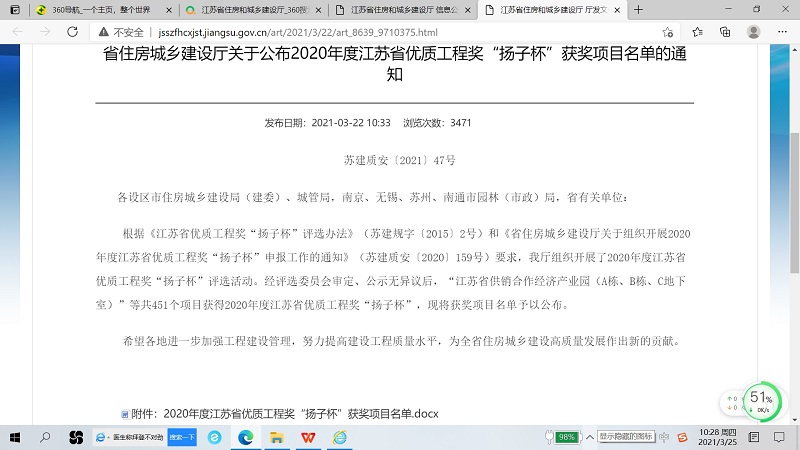800x450 pixels.
Task: Open a new browser tab
Action: tap(638, 10)
